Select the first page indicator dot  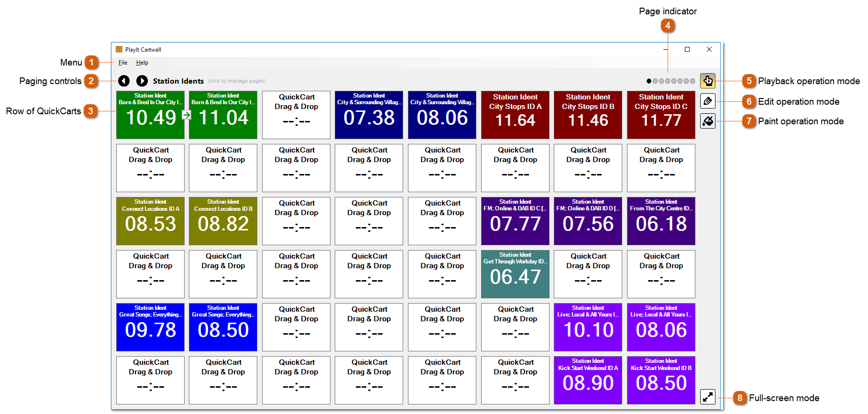click(649, 81)
